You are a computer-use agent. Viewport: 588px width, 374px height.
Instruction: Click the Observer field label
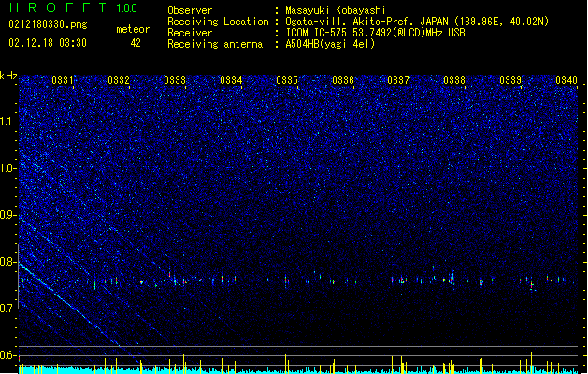coord(190,10)
